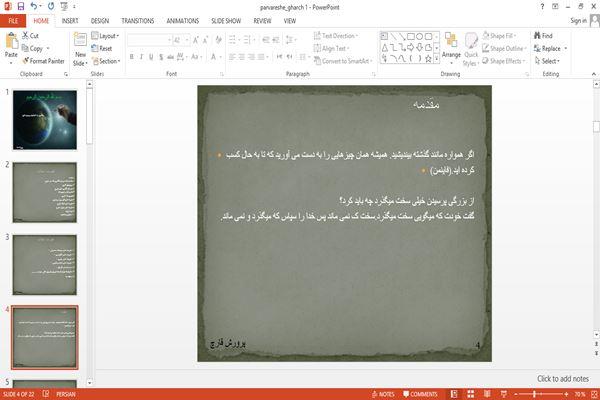Toggle numbered list button
The height and width of the screenshot is (400, 600).
point(247,40)
